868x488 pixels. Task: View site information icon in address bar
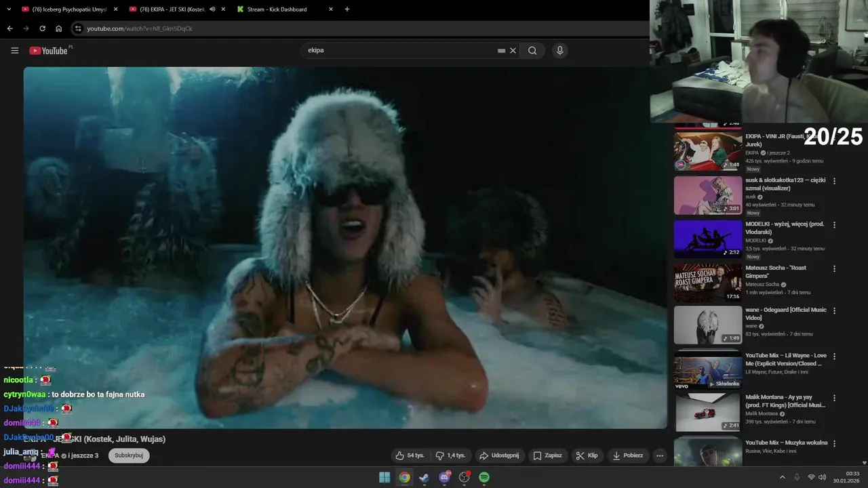78,28
